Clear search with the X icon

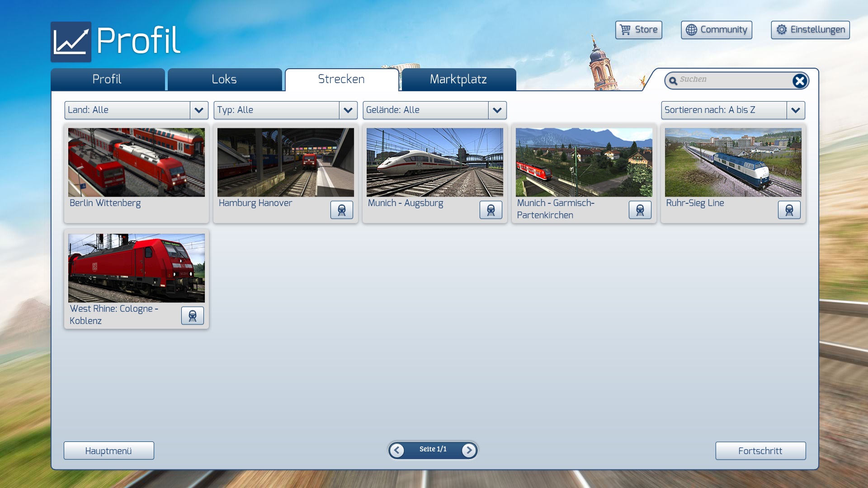click(x=799, y=81)
